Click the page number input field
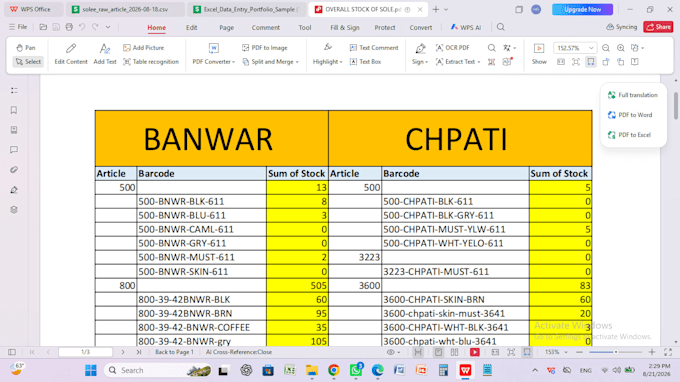 [85, 352]
